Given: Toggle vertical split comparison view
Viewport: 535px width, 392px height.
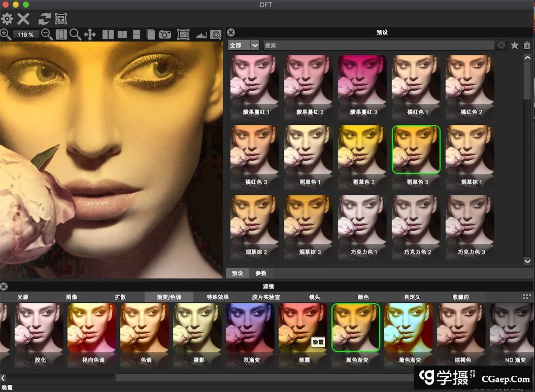Looking at the screenshot, I should pyautogui.click(x=122, y=34).
